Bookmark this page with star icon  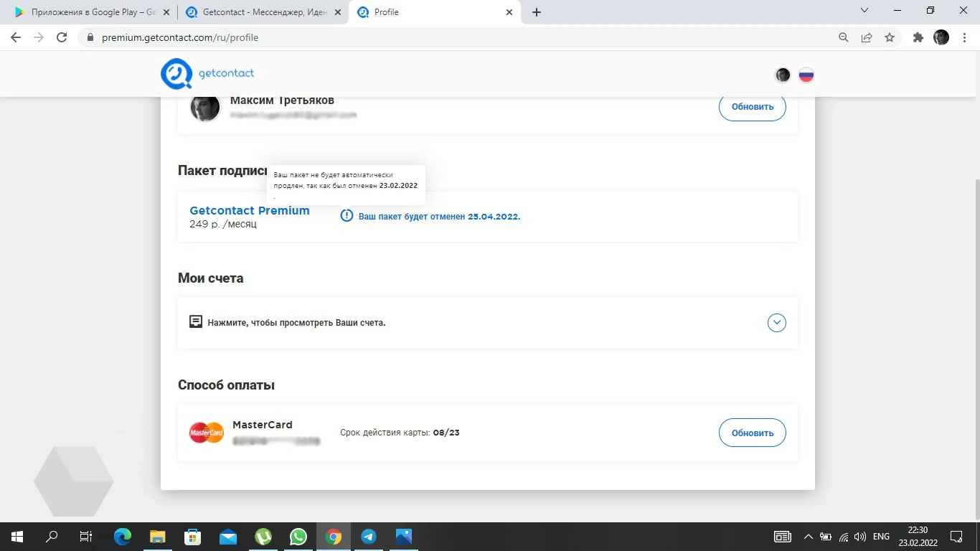[890, 37]
